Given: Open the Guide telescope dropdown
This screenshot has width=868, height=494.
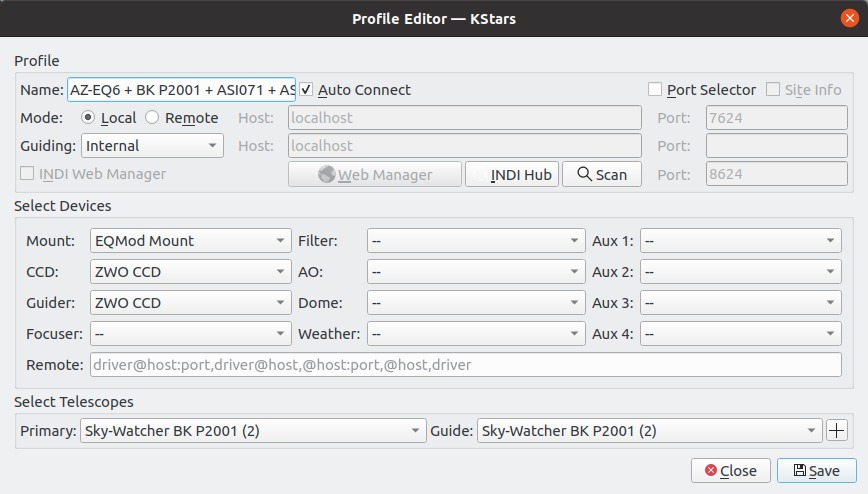Looking at the screenshot, I should pos(649,430).
